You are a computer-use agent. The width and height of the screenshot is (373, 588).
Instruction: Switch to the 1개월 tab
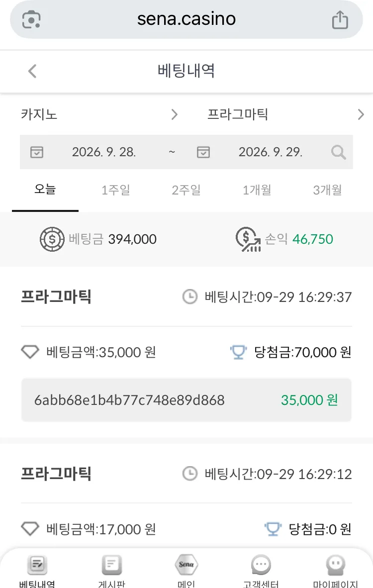pos(257,190)
